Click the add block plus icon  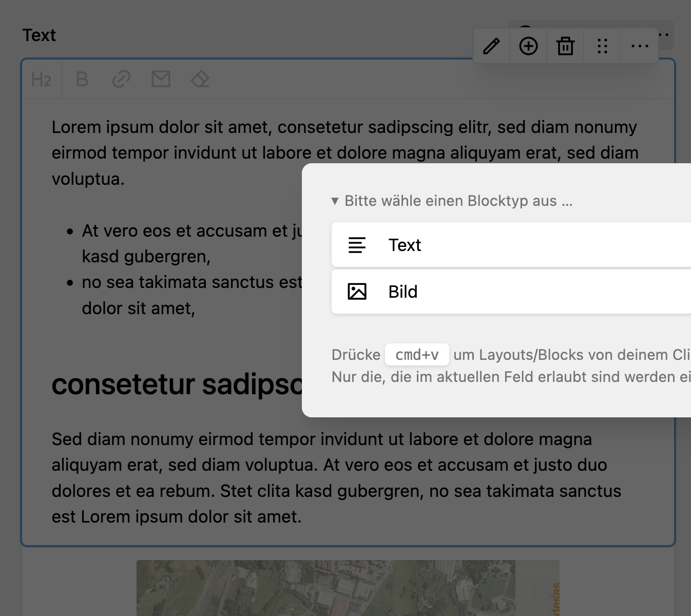pyautogui.click(x=528, y=46)
